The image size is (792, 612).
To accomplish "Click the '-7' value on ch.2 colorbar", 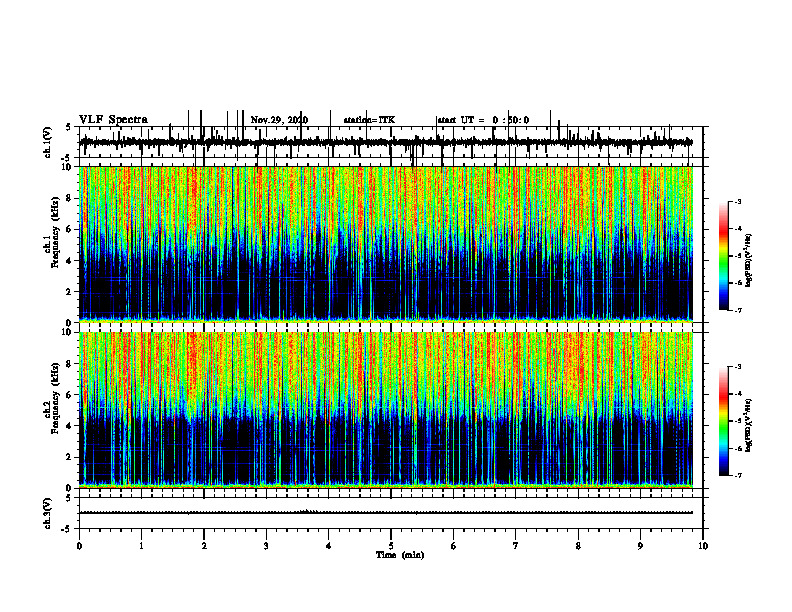I will (x=737, y=476).
